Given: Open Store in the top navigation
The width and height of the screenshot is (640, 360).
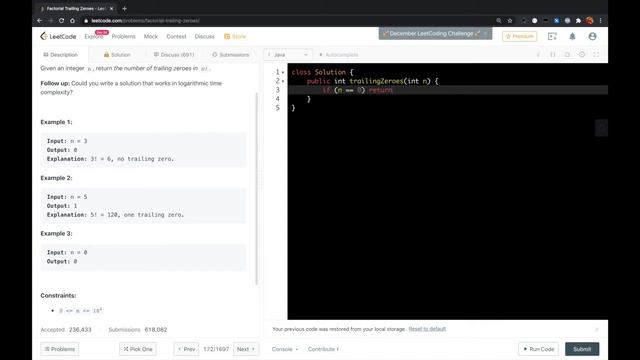Looking at the screenshot, I should point(235,36).
